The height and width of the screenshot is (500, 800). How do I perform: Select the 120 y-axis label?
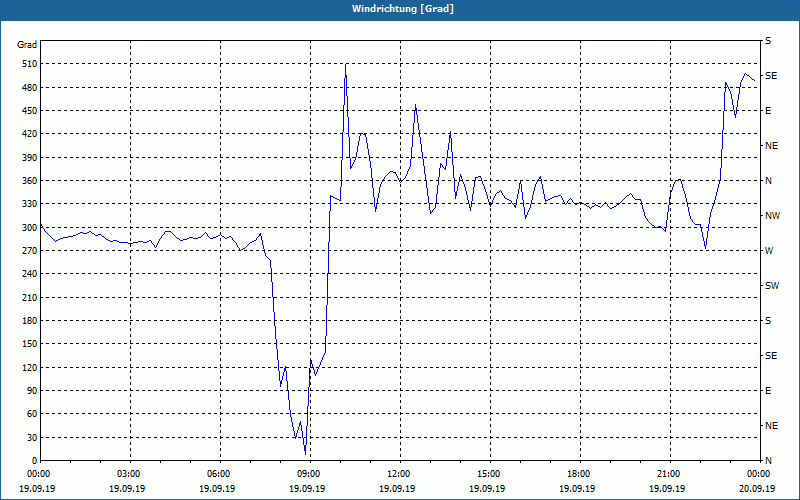30,367
